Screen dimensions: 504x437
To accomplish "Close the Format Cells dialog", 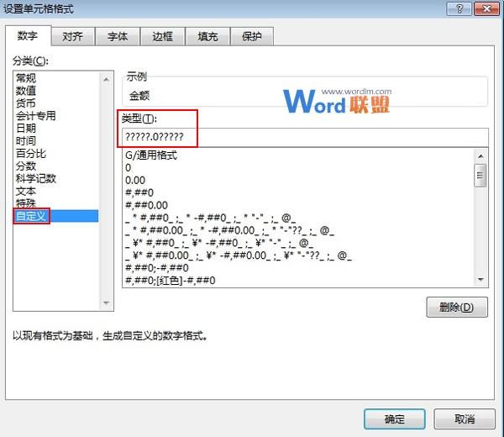I will 486,8.
